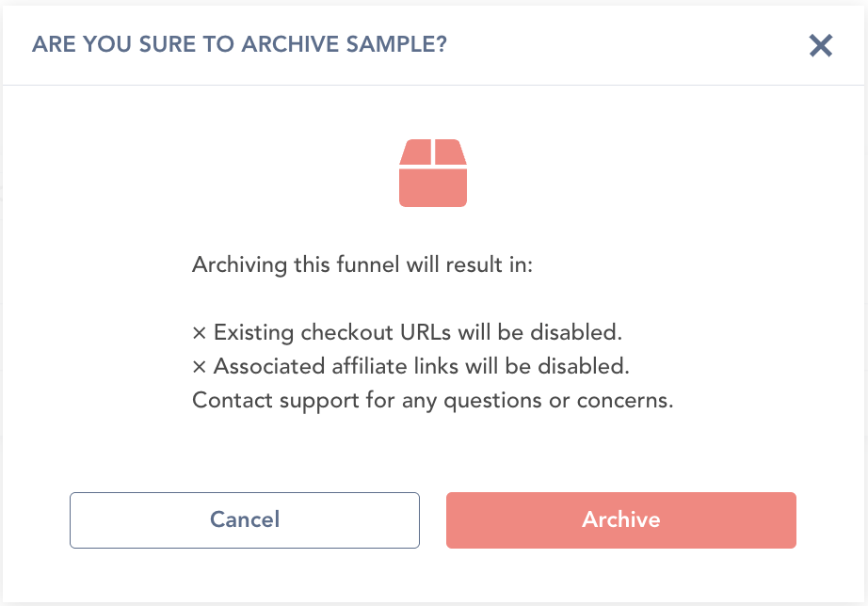Confirm with the red Archive button
The height and width of the screenshot is (606, 868).
coord(621,519)
